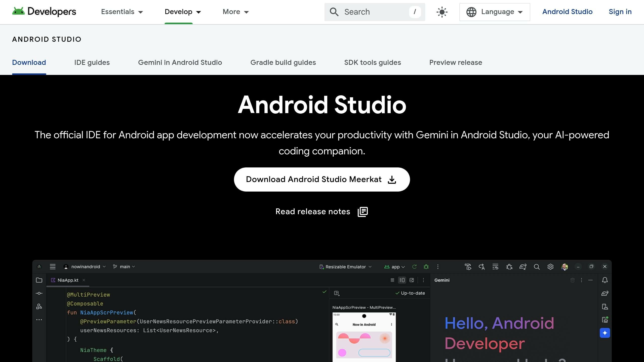
Task: Click the editor view options dots
Action: pyautogui.click(x=423, y=280)
